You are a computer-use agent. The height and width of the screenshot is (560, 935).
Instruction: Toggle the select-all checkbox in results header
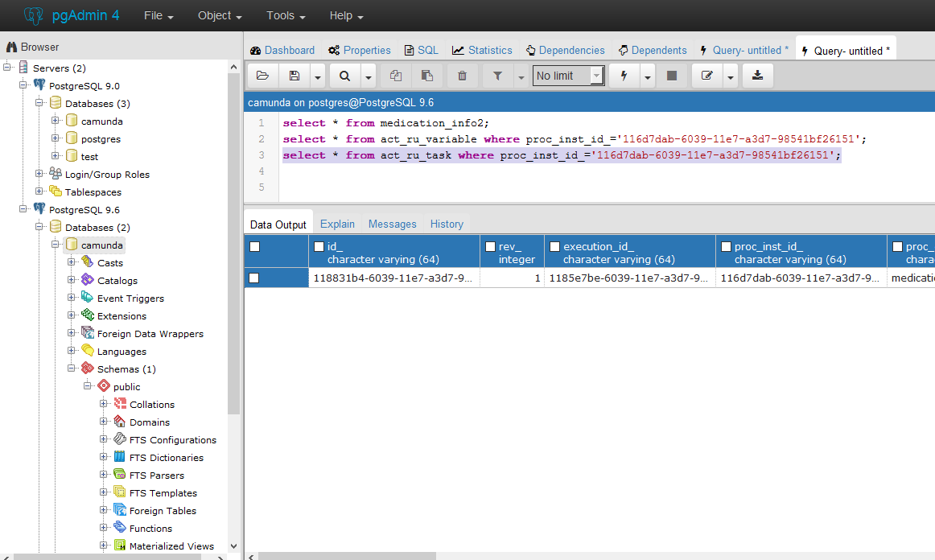click(x=254, y=246)
